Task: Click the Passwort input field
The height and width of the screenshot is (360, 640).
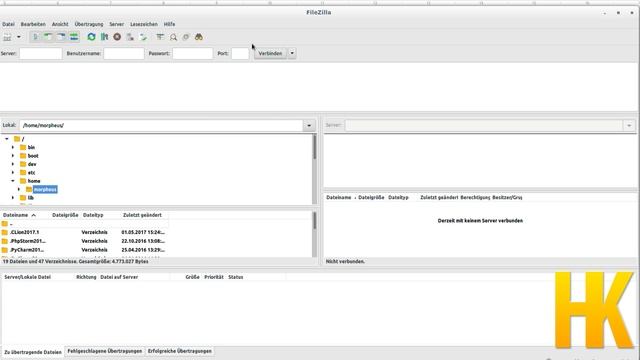Action: click(x=193, y=53)
